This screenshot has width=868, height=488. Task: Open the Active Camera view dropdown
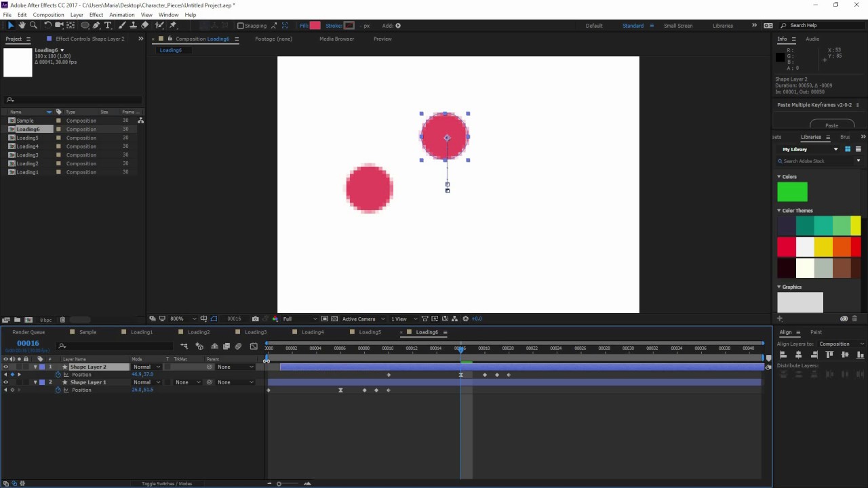point(362,319)
